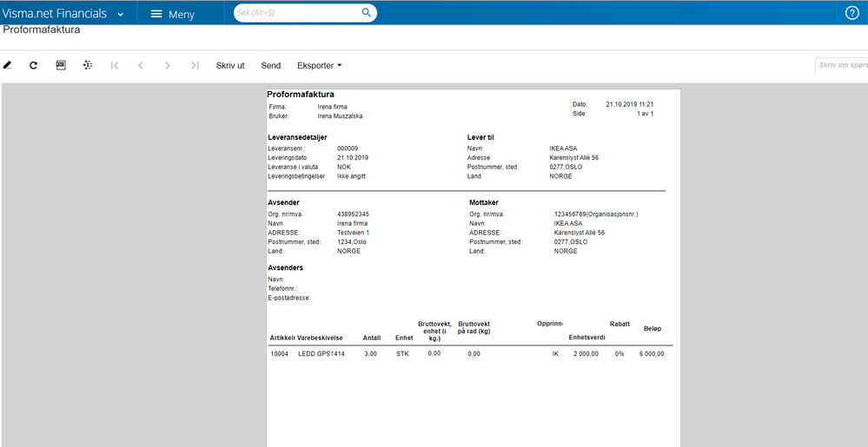Click the previous page arrow
The image size is (868, 447).
click(x=141, y=65)
